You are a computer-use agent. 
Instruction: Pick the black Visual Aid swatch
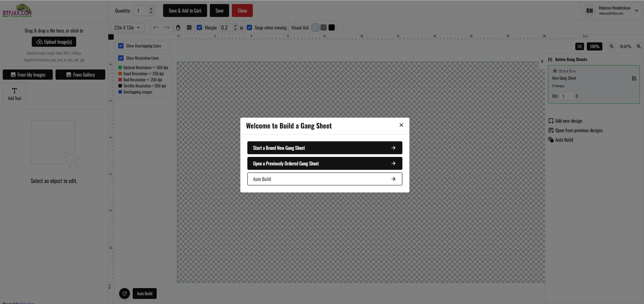[332, 28]
